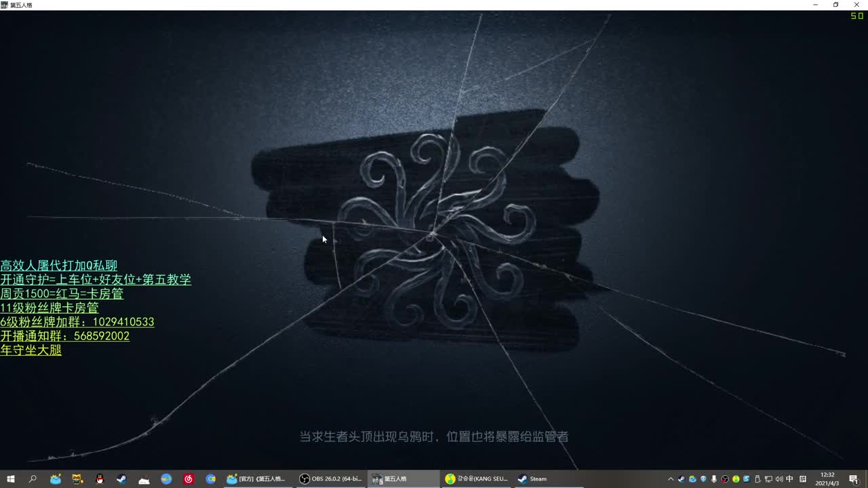
Task: Click the green FPS counter 50
Action: (x=857, y=16)
